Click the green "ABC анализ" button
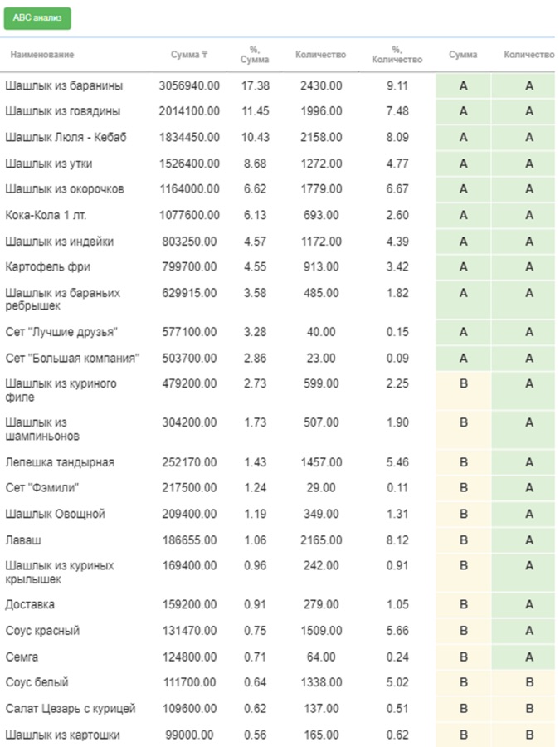 (x=37, y=17)
